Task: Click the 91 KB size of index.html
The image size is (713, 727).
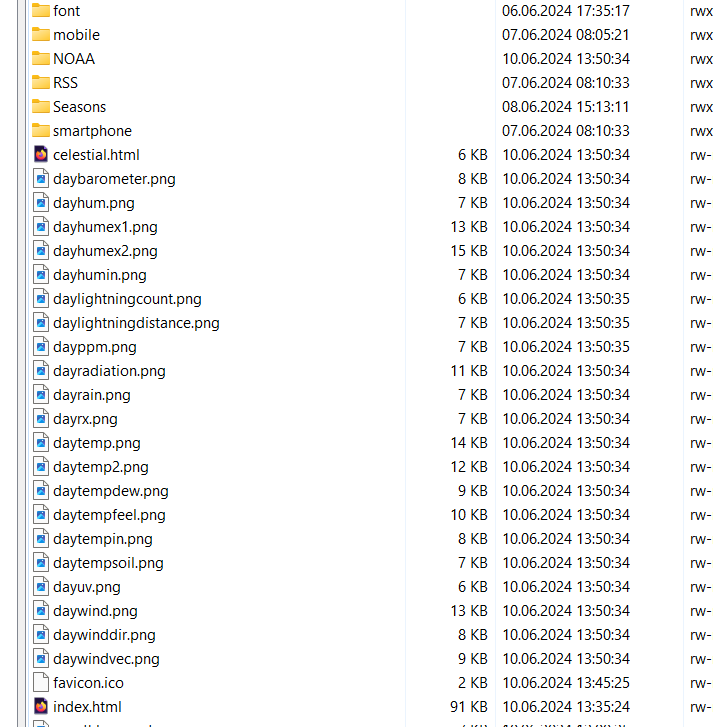Action: [468, 706]
